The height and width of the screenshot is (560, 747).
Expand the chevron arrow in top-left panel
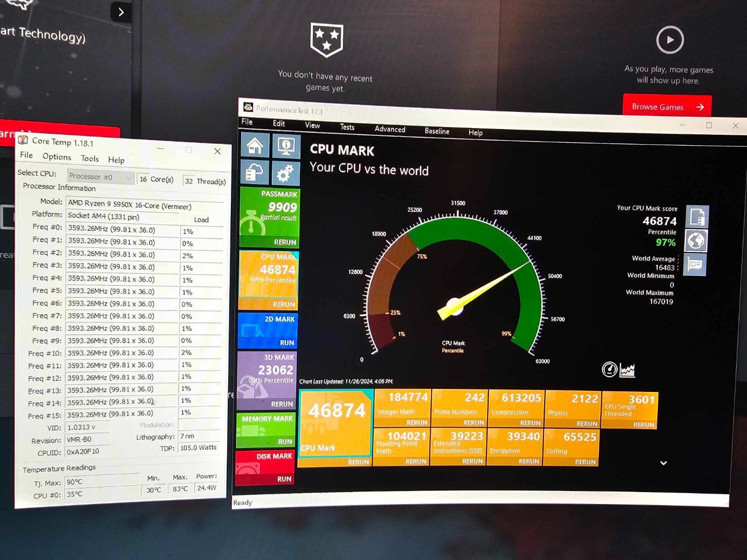click(121, 11)
